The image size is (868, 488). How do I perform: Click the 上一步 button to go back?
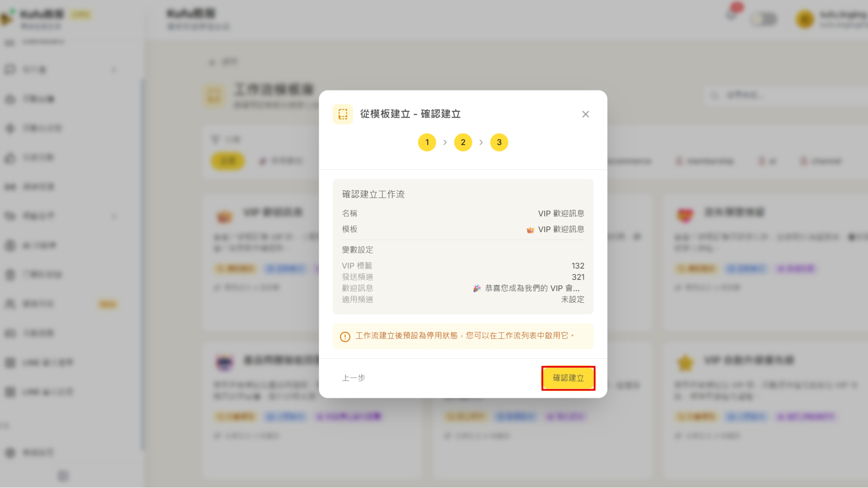tap(353, 378)
